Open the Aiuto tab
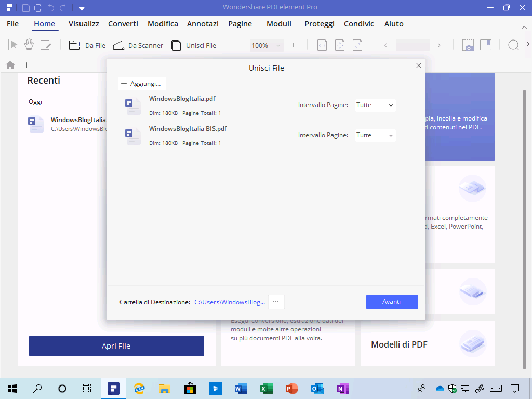The image size is (532, 399). [394, 24]
